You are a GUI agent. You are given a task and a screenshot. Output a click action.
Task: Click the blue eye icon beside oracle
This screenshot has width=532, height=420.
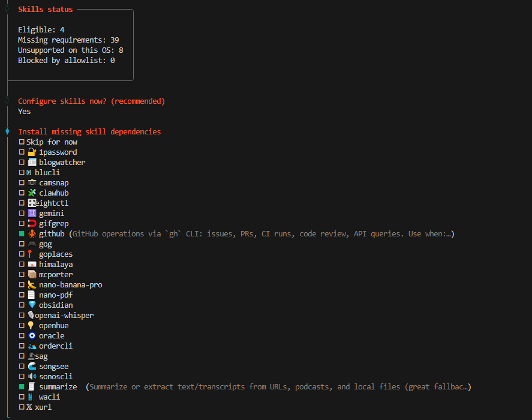click(32, 335)
